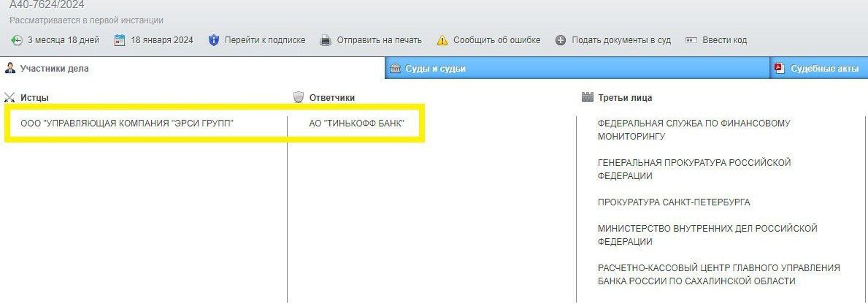The width and height of the screenshot is (868, 304).
Task: Select plaintiff ООО Управляющая компания ЭРСИ ГРУПП
Action: [127, 123]
